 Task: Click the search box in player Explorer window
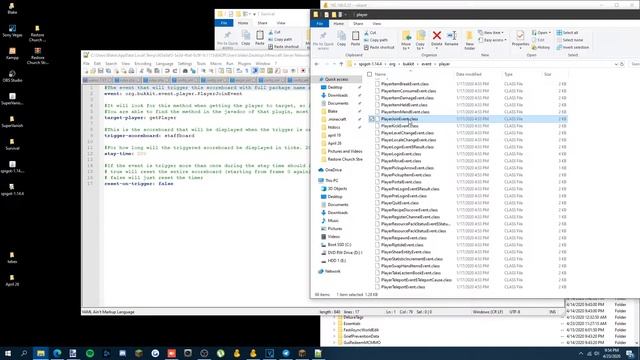(x=634, y=64)
